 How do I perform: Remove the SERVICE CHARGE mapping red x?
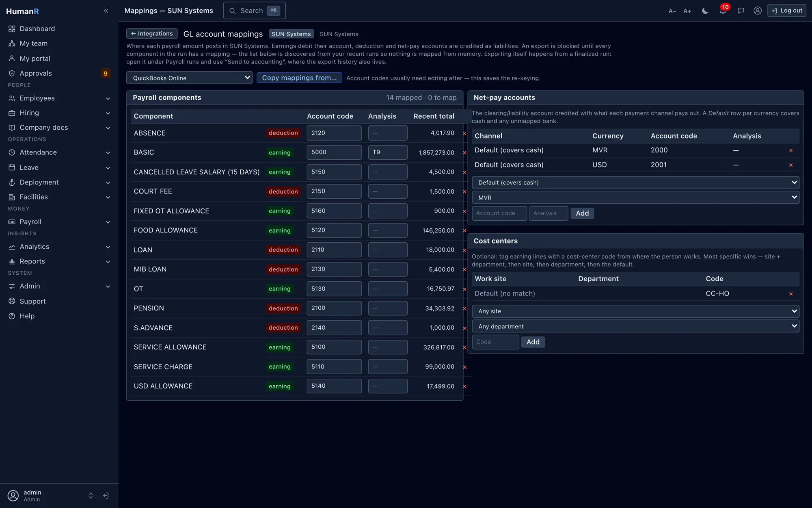[464, 367]
